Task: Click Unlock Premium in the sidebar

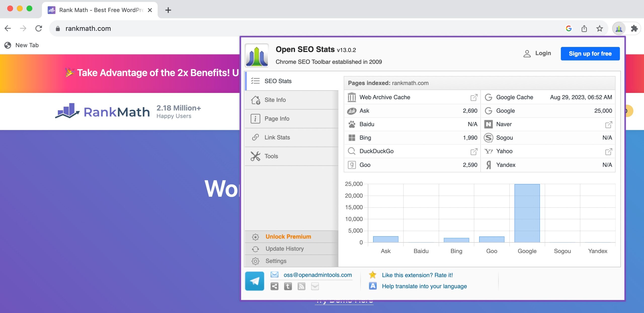Action: click(x=292, y=237)
